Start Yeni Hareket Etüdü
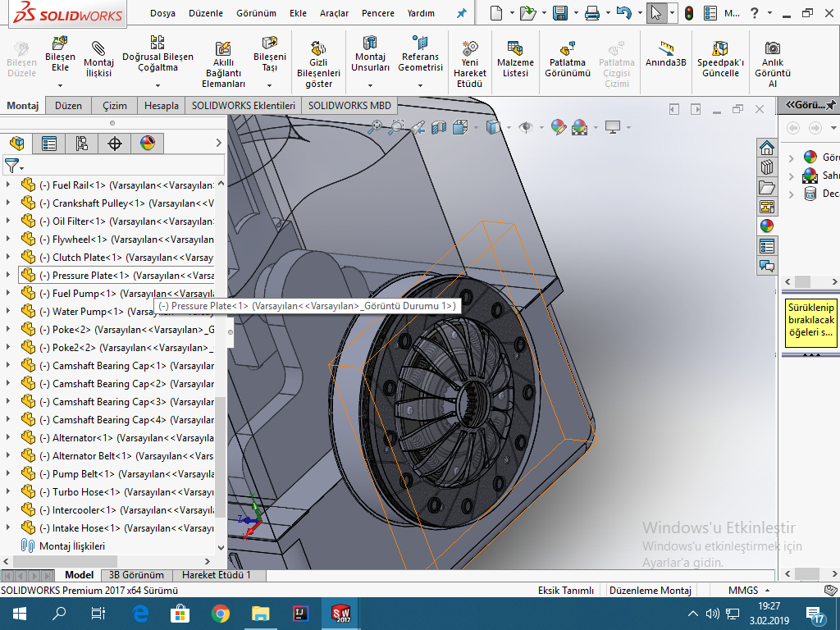Viewport: 840px width, 630px height. coord(470,64)
